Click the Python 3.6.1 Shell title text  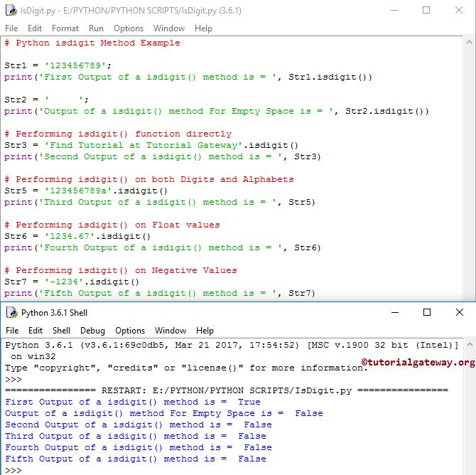(54, 313)
